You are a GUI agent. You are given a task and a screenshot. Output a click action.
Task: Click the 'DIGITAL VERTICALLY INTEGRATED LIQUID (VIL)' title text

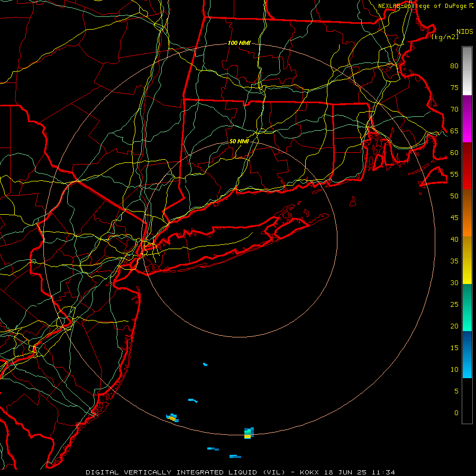[186, 472]
